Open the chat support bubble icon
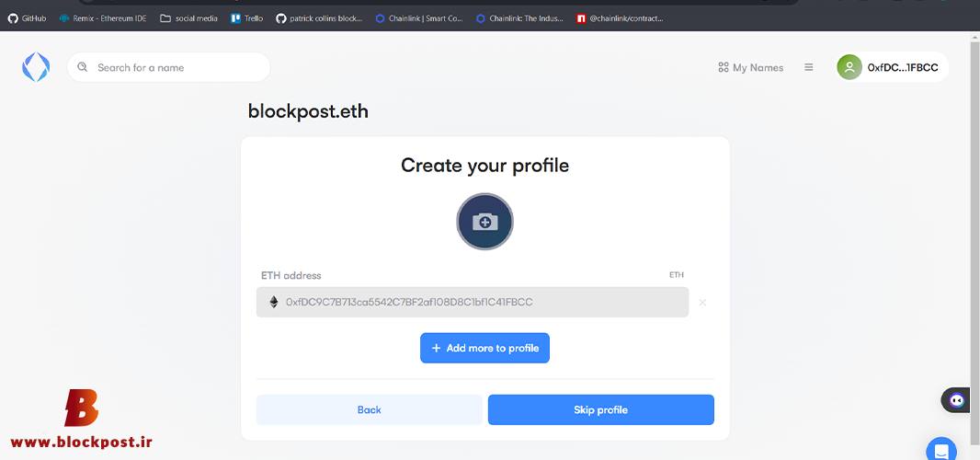 tap(941, 450)
